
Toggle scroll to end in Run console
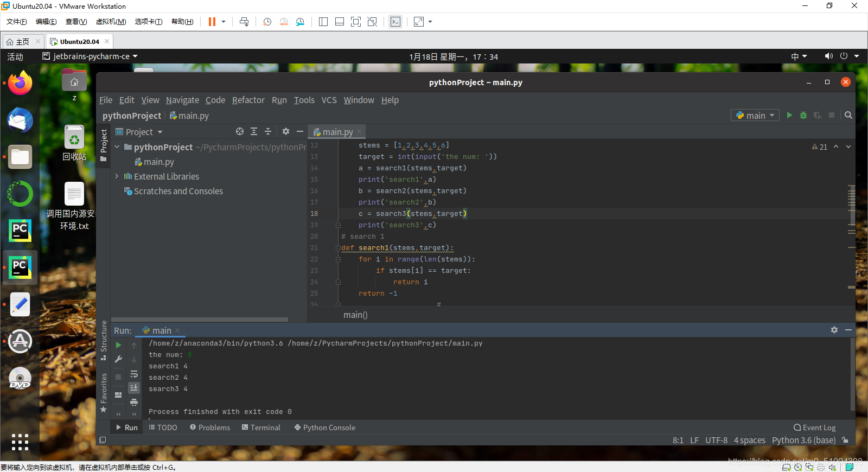click(134, 387)
